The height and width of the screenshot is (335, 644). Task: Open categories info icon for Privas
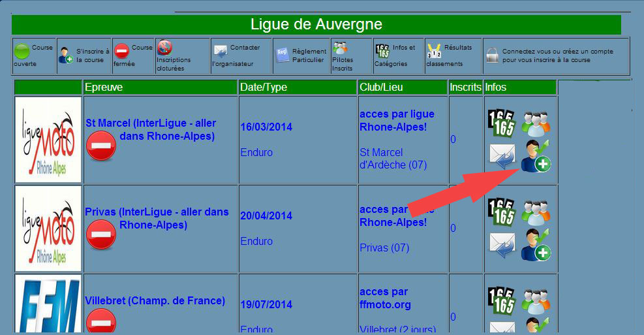click(x=502, y=212)
